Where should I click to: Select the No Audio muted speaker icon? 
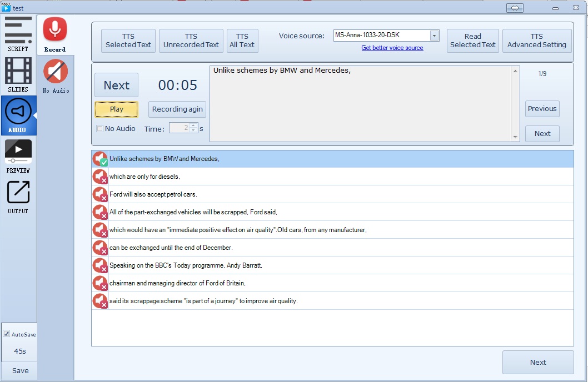coord(55,72)
